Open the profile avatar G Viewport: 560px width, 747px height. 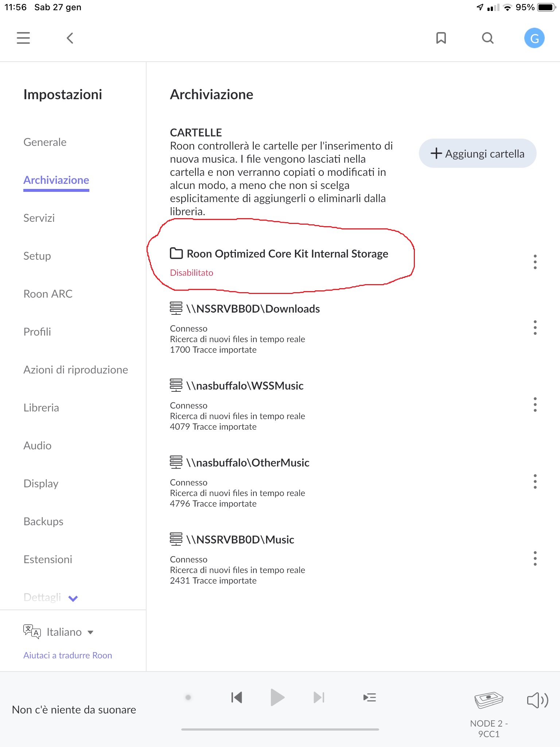534,38
